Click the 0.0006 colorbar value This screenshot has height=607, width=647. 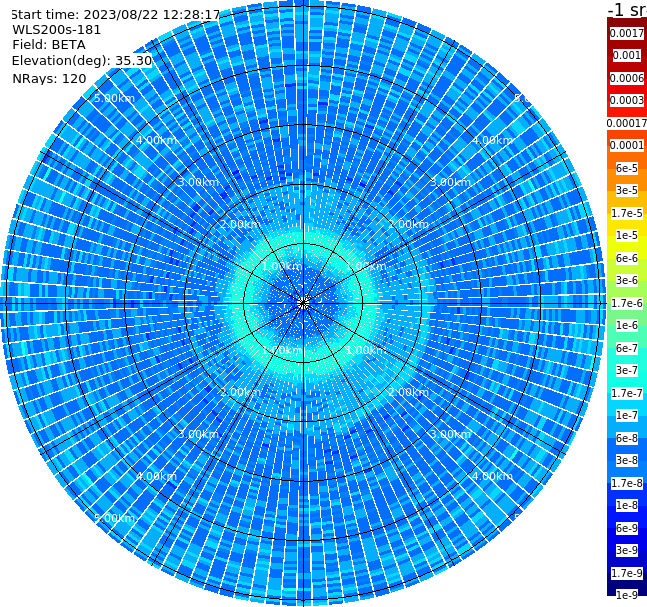(627, 78)
